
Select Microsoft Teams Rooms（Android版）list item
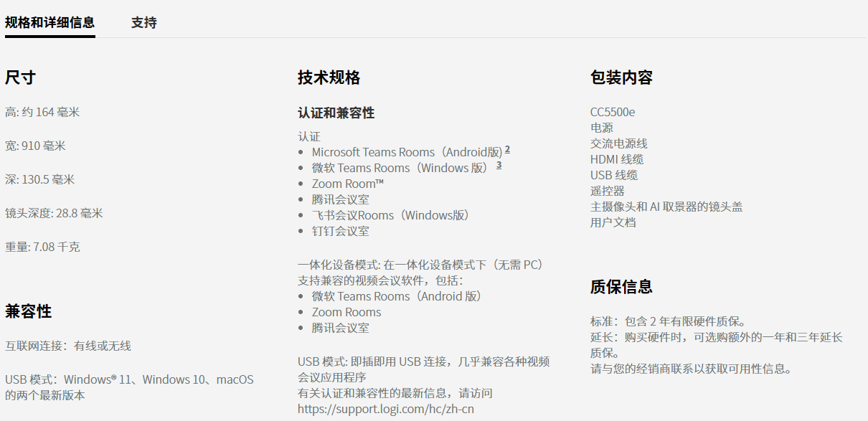pyautogui.click(x=407, y=152)
